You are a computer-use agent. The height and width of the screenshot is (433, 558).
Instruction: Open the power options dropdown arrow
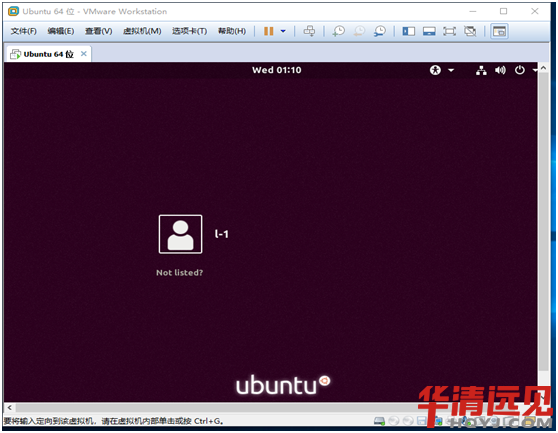(x=283, y=31)
